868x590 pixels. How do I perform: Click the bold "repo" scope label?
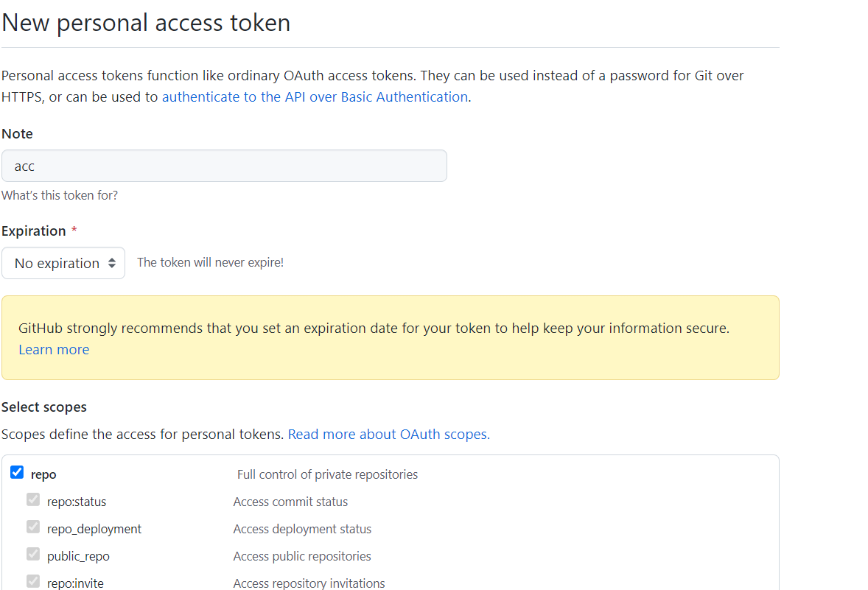click(43, 474)
